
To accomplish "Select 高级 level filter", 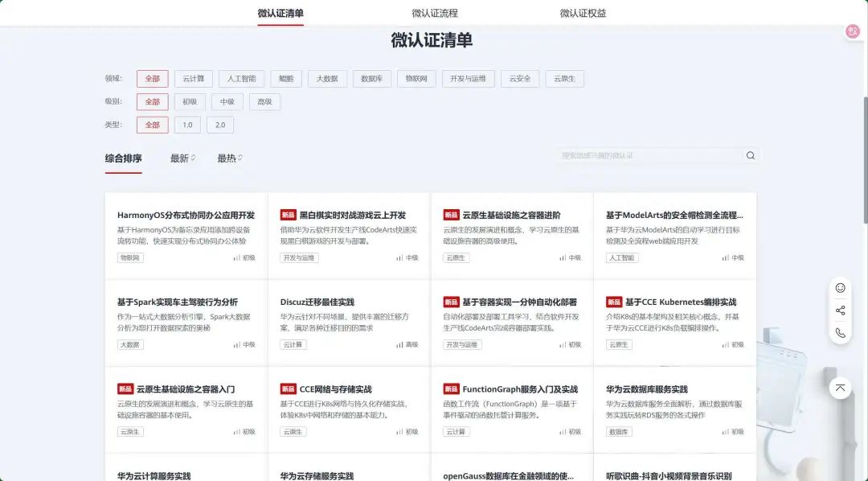I will 264,102.
